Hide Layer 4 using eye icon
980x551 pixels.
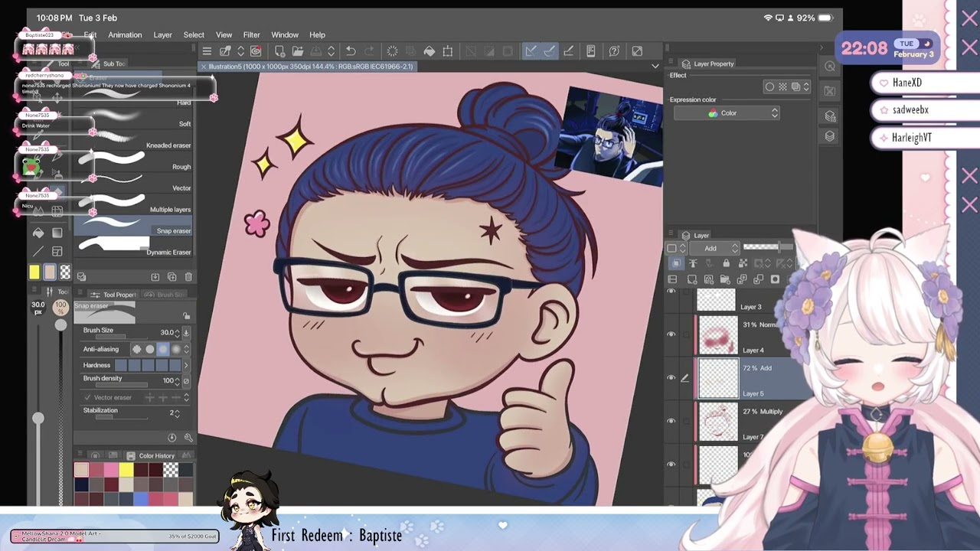click(671, 334)
